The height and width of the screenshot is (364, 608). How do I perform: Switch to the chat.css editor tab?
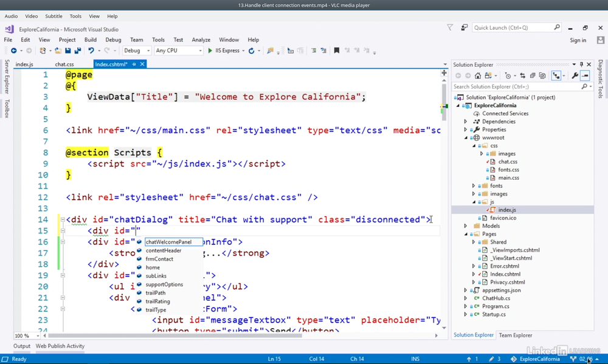tap(64, 64)
